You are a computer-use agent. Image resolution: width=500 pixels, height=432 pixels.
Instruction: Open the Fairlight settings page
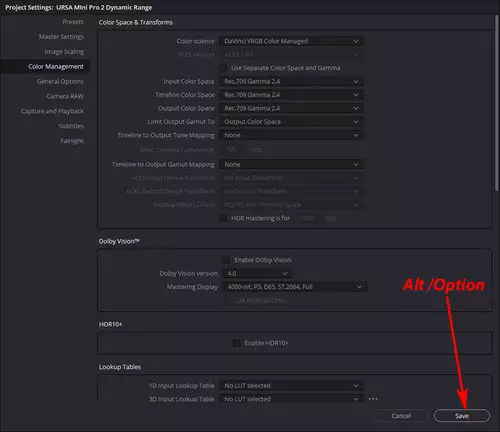(x=72, y=141)
